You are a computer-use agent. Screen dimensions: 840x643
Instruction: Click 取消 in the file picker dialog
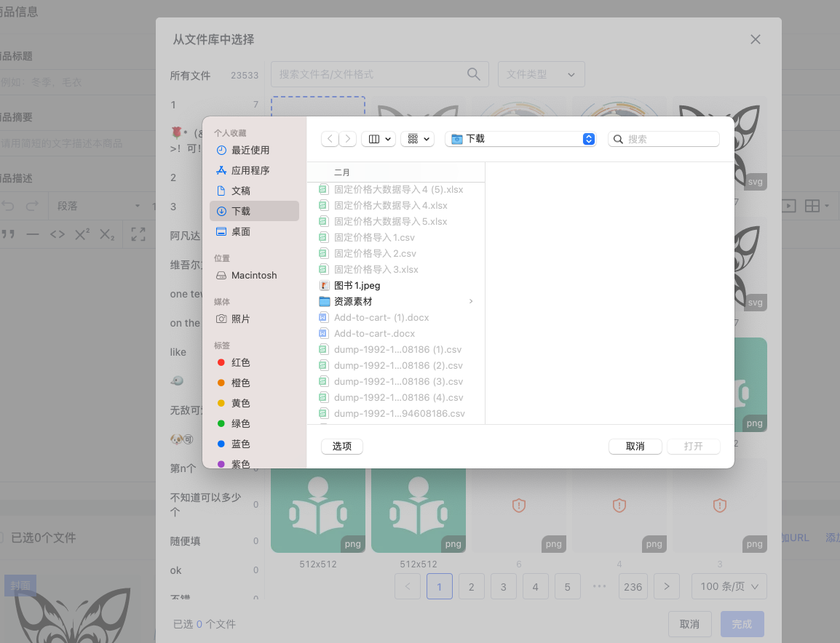tap(635, 447)
